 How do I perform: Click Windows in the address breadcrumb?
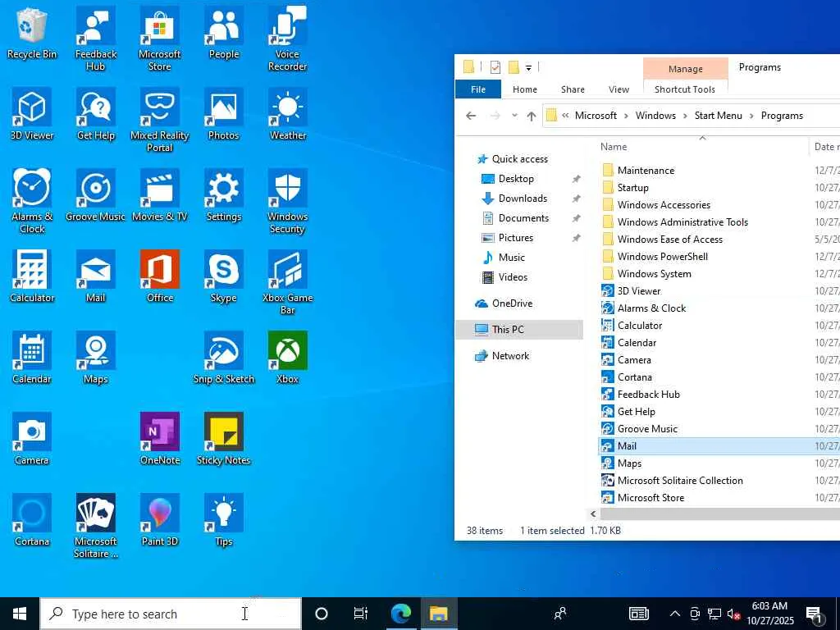(655, 116)
